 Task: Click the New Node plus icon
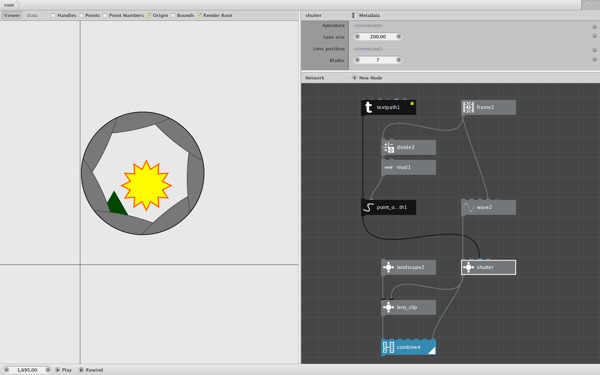coord(354,78)
